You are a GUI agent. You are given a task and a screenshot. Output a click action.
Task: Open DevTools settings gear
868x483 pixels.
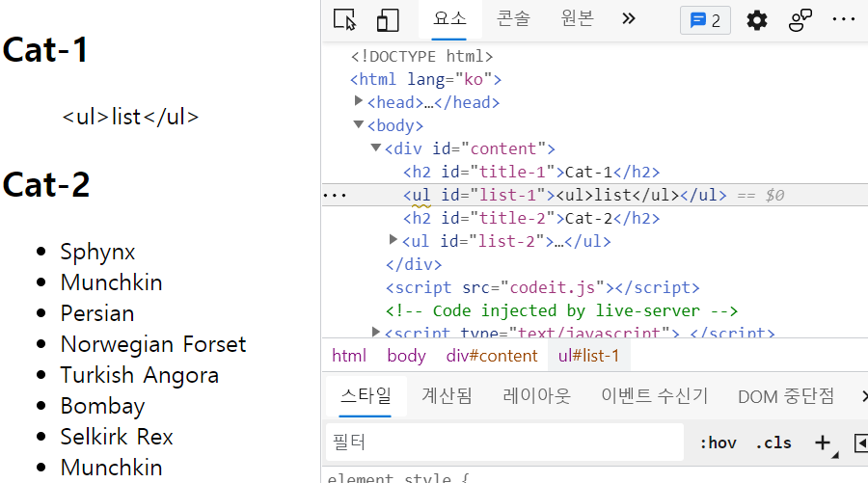[x=757, y=20]
